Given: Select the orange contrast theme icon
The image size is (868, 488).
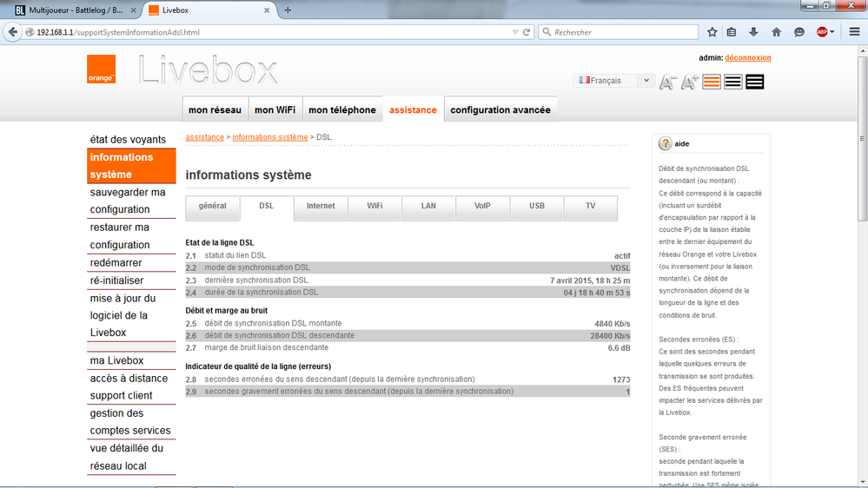Looking at the screenshot, I should [712, 82].
